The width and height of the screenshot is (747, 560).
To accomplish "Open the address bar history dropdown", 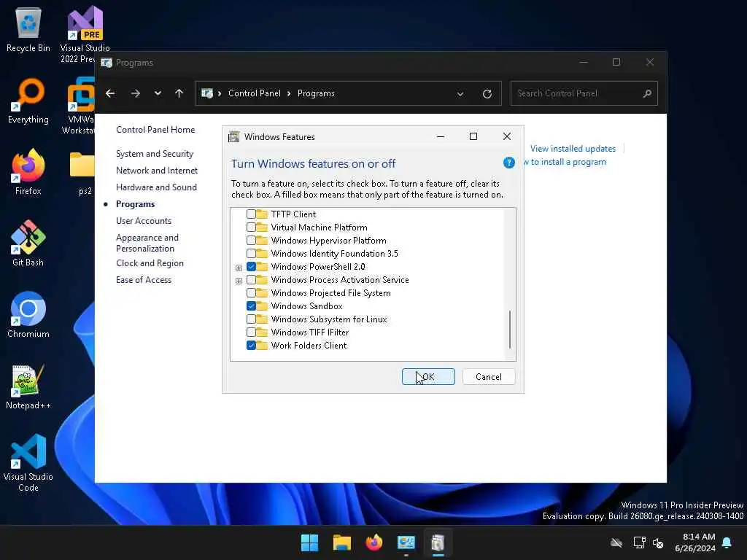I will click(x=460, y=94).
